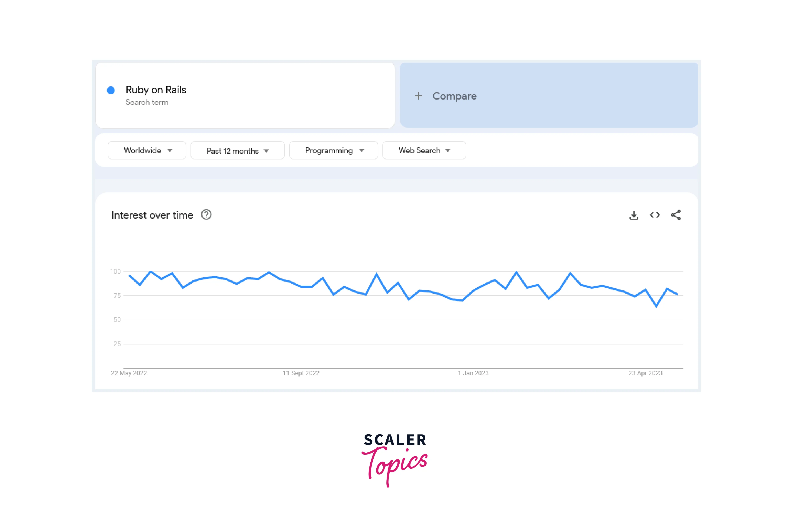
Task: Click the download CSV icon
Action: pyautogui.click(x=634, y=215)
